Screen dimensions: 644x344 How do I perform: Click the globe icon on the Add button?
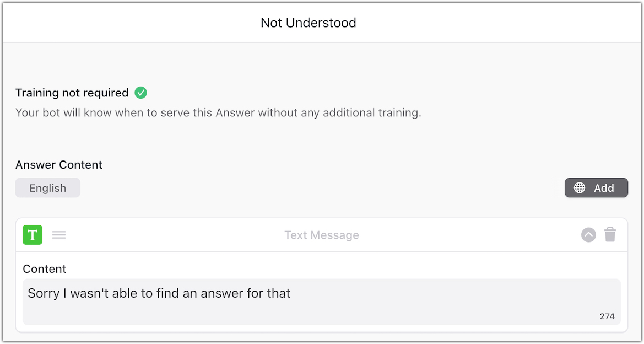[580, 188]
